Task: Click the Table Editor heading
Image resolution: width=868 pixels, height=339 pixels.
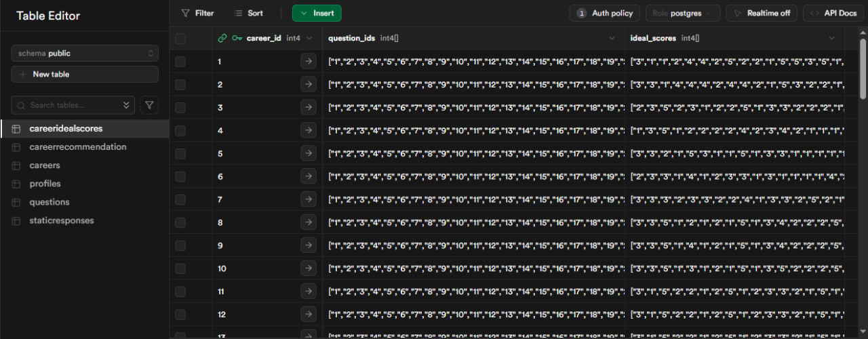Action: pos(48,16)
